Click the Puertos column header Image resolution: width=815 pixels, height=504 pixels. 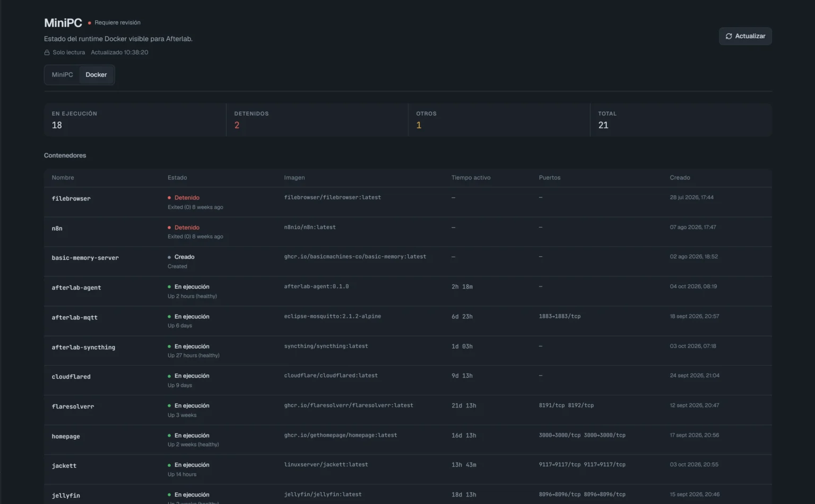coord(550,178)
